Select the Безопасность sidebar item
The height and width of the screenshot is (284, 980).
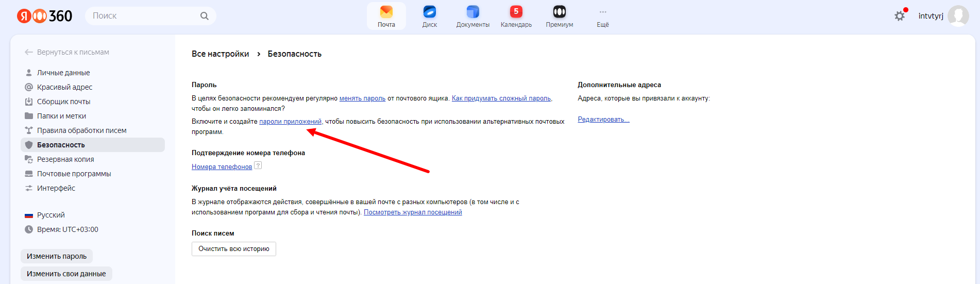(x=93, y=145)
